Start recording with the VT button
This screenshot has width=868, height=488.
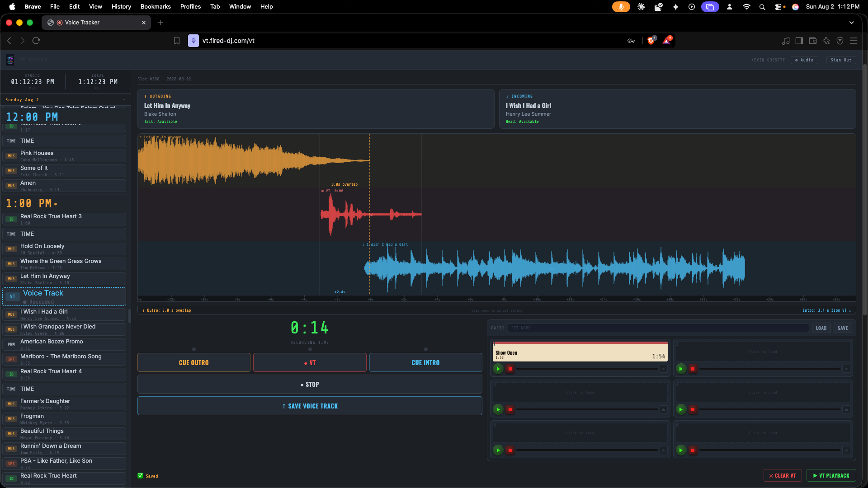coord(310,362)
